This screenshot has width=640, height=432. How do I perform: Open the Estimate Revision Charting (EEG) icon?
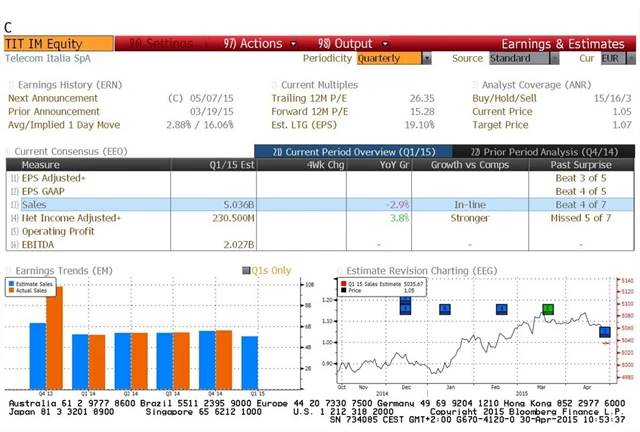[x=338, y=270]
